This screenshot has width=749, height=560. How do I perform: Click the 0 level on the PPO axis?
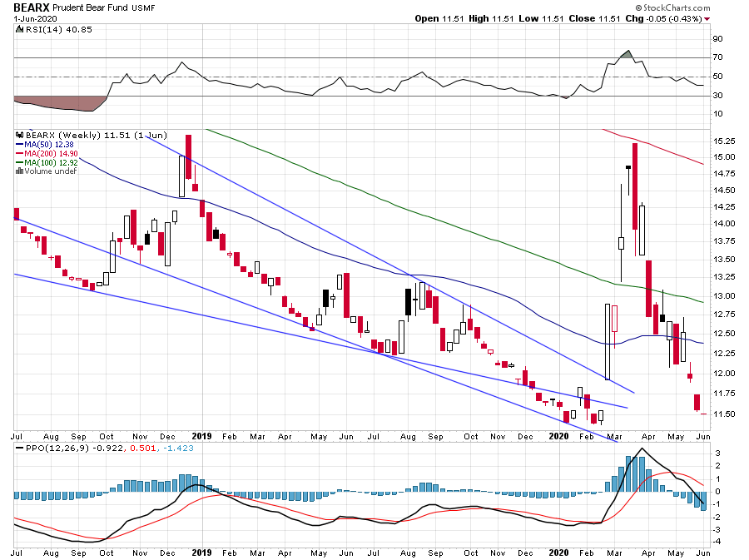(718, 492)
